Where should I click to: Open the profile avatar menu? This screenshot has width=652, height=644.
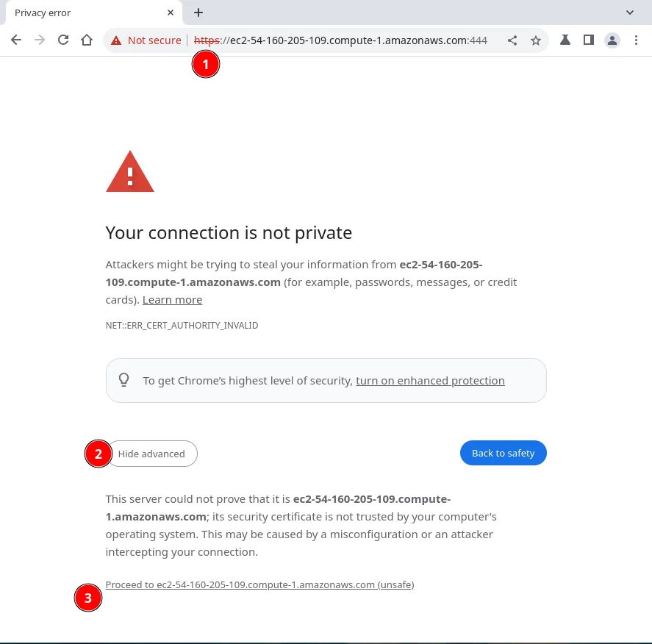[x=612, y=40]
